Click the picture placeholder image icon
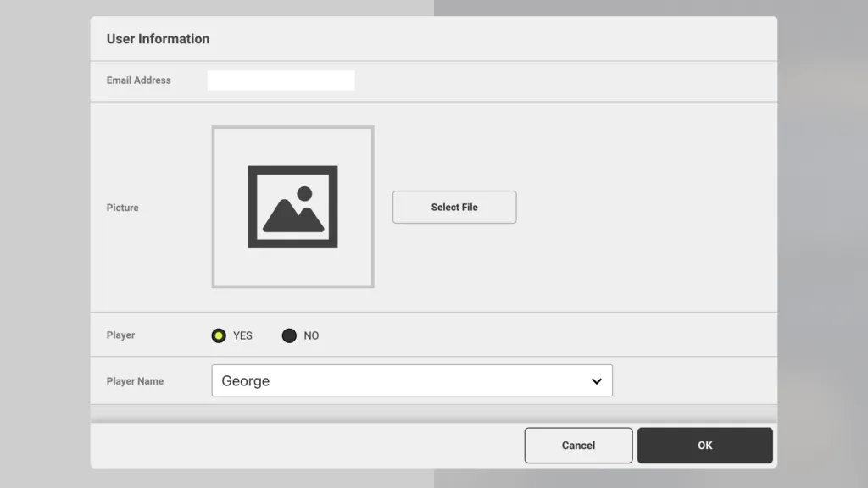Image resolution: width=868 pixels, height=488 pixels. click(292, 207)
